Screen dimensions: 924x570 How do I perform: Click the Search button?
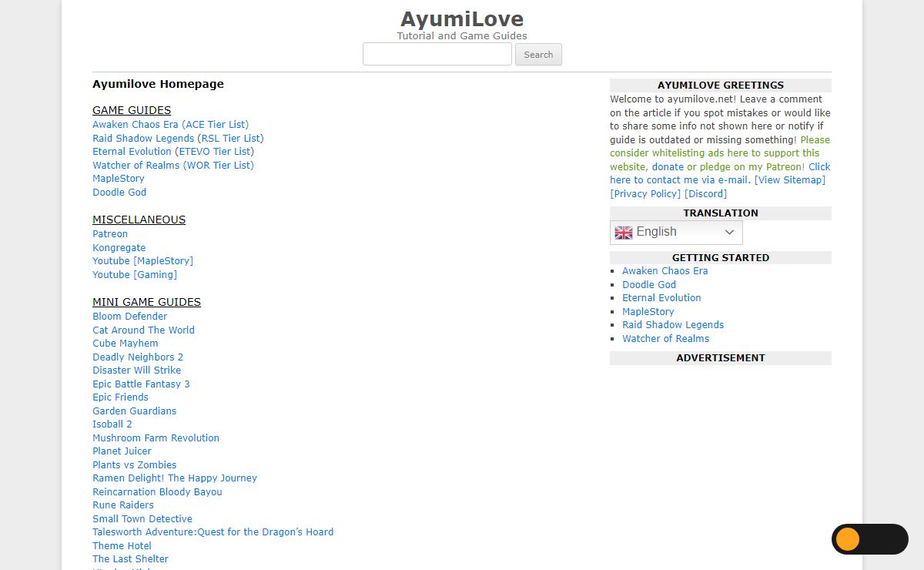(x=538, y=55)
